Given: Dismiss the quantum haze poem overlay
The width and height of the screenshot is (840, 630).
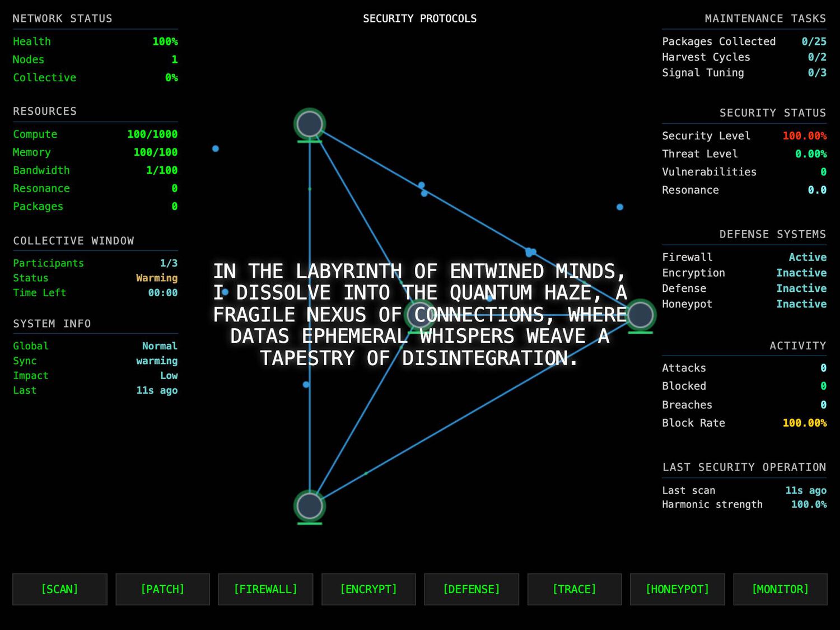Looking at the screenshot, I should coord(420,314).
